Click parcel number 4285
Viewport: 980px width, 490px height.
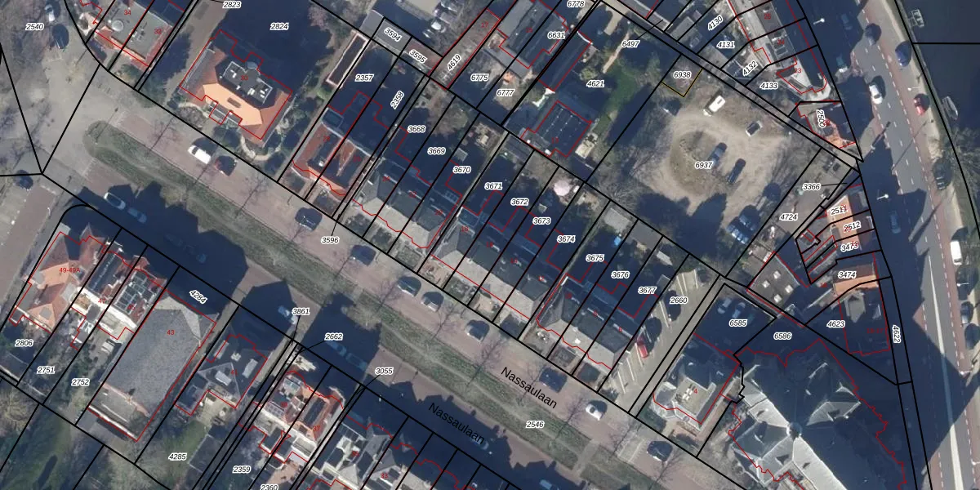pos(177,456)
